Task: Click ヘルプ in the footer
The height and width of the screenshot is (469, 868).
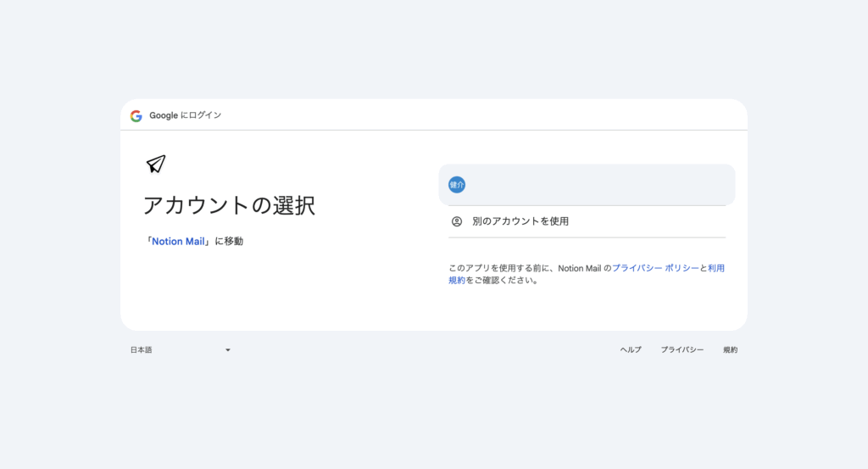Action: pyautogui.click(x=631, y=349)
